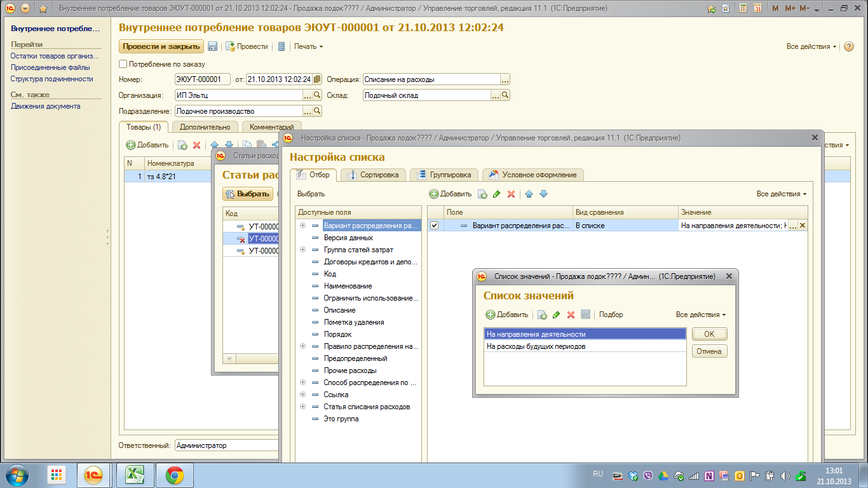Open Движения документа link
Image resolution: width=868 pixels, height=488 pixels.
tap(45, 106)
